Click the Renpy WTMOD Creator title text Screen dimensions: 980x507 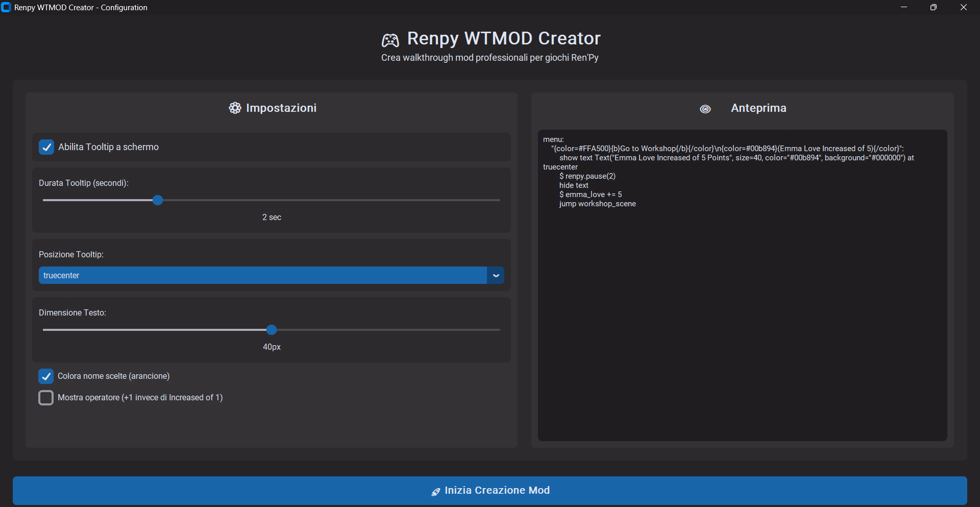tap(504, 38)
